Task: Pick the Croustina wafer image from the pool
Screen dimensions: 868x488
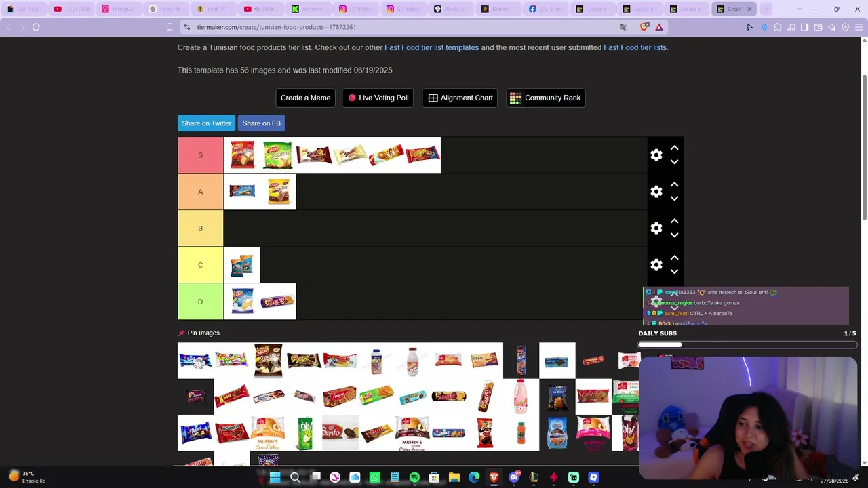Action: point(268,361)
